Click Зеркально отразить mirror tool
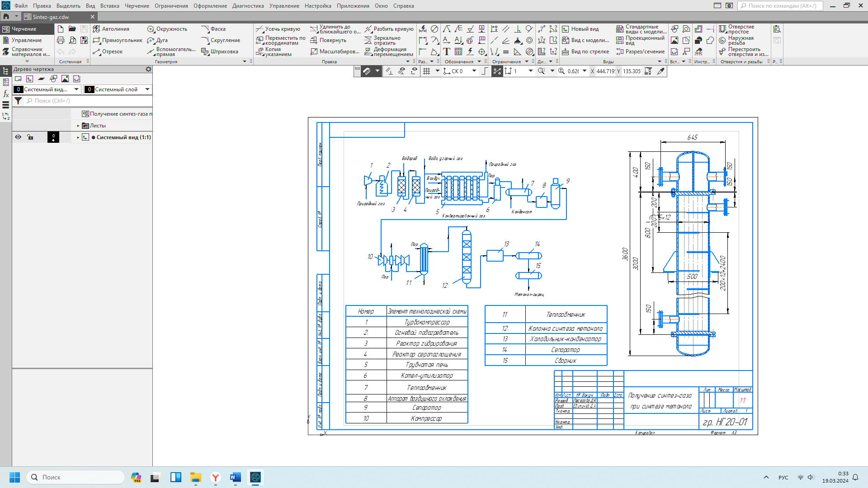Image resolution: width=868 pixels, height=488 pixels. coord(382,40)
